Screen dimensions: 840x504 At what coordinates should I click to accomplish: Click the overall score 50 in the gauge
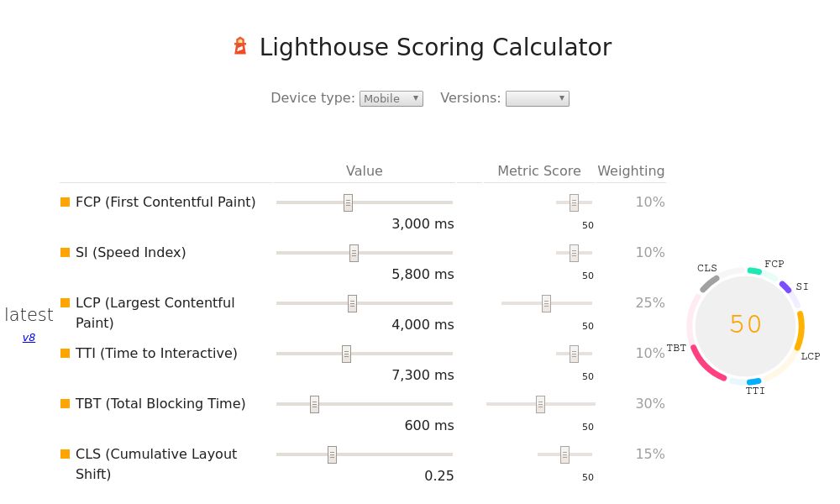click(744, 324)
